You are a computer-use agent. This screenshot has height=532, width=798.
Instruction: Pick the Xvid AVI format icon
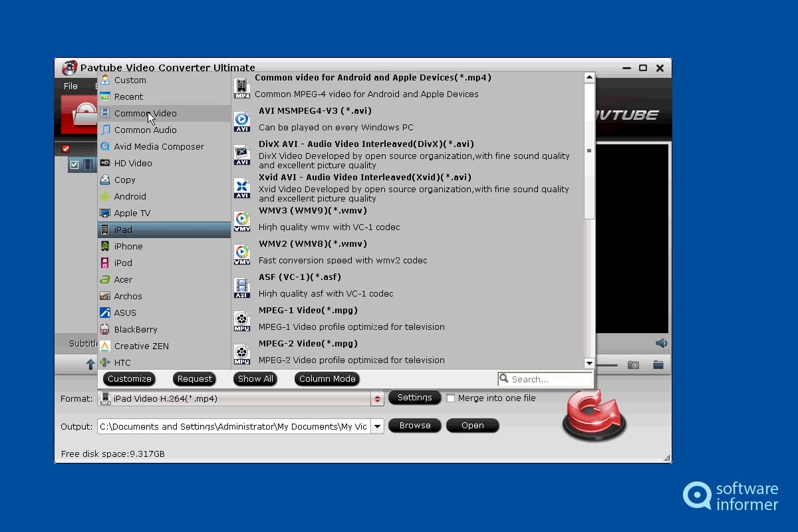point(241,188)
